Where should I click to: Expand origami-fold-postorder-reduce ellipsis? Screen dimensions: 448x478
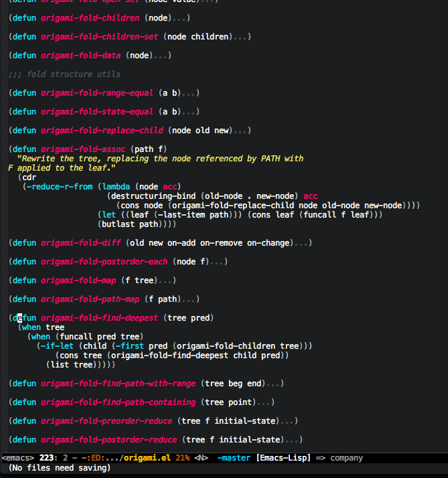(x=293, y=441)
